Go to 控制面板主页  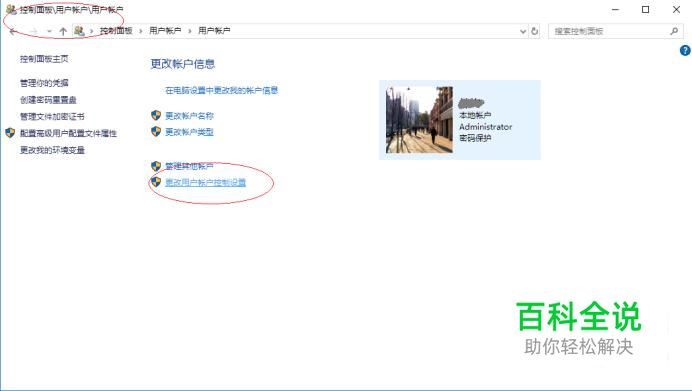44,59
